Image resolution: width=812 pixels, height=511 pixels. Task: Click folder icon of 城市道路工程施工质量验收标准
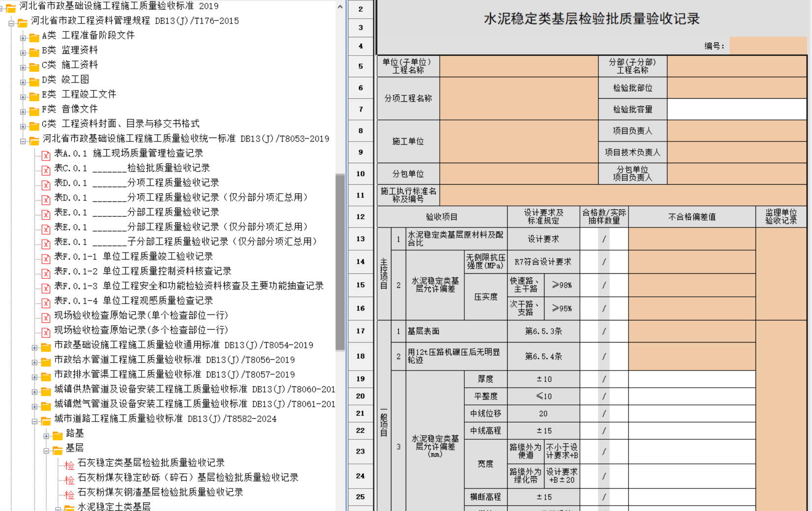click(46, 421)
